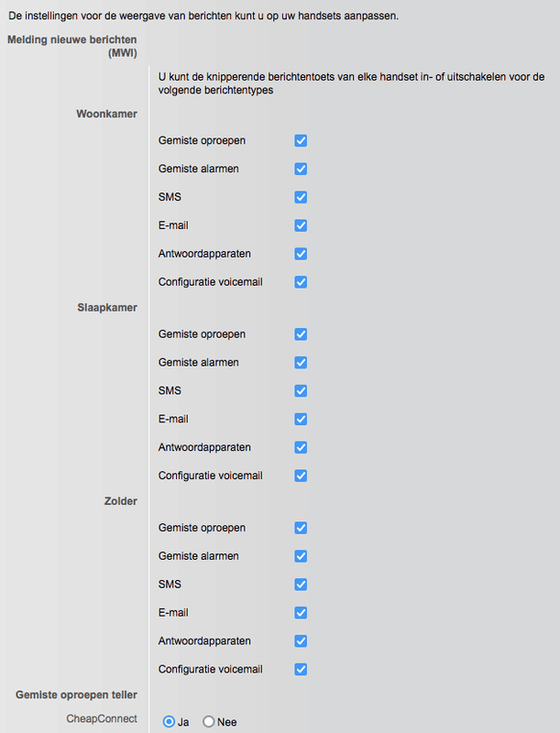Untick E-mail for the Zolder handset
Viewport: 560px width, 733px height.
[301, 613]
